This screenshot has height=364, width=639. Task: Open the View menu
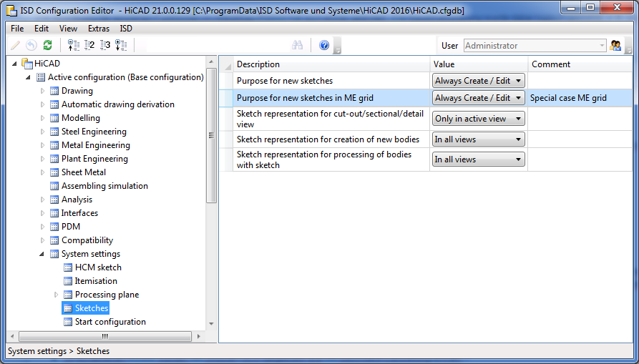click(68, 29)
